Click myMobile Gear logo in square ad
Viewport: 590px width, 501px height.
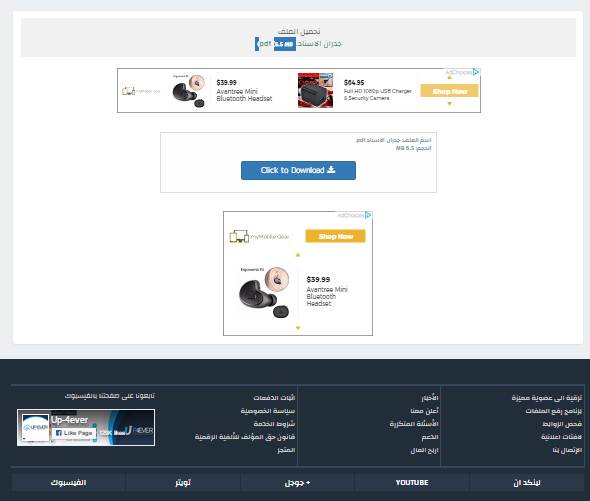(x=259, y=236)
